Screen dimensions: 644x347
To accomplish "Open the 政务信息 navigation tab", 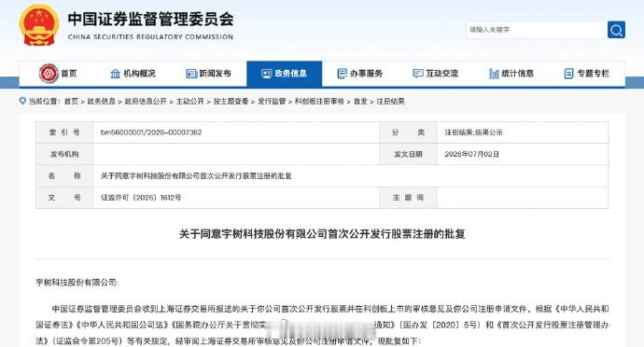I will click(x=285, y=74).
